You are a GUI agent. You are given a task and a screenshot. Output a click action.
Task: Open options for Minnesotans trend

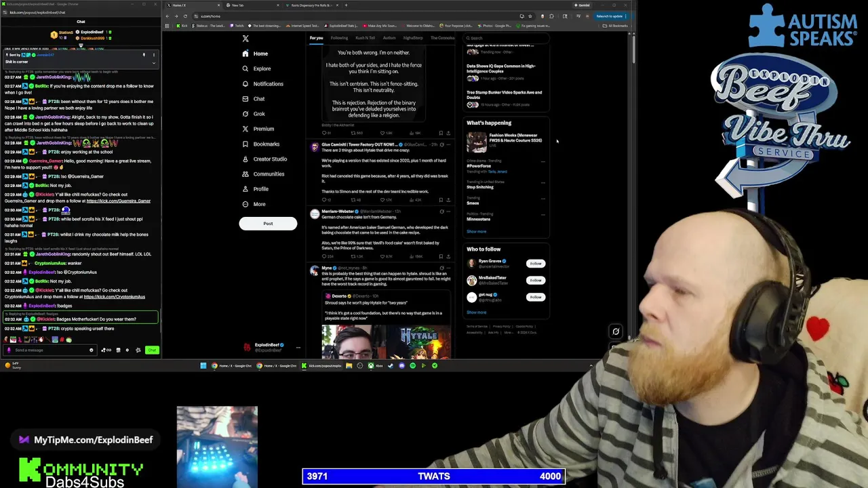tap(542, 214)
